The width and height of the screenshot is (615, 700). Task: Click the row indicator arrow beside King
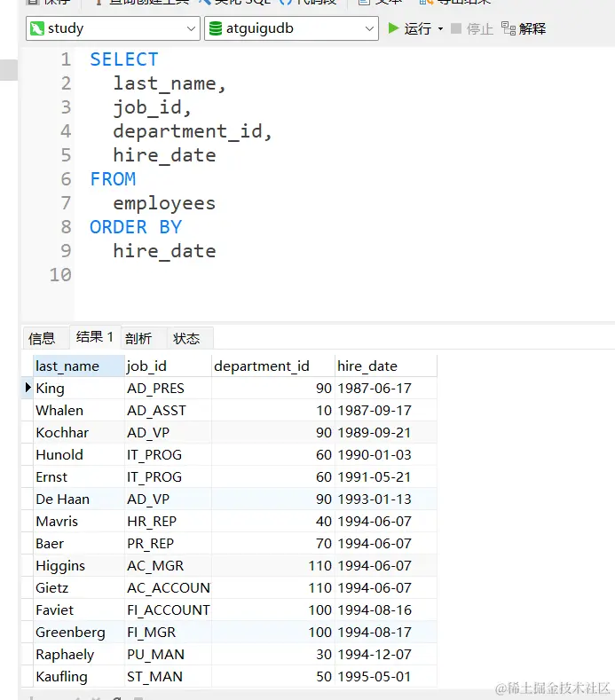click(x=28, y=388)
